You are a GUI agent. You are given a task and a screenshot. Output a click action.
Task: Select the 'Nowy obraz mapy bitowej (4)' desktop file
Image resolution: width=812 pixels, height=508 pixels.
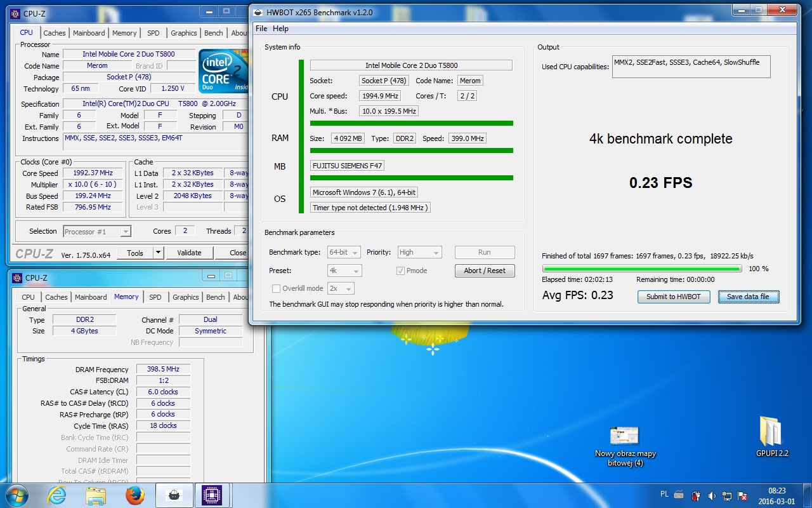625,446
